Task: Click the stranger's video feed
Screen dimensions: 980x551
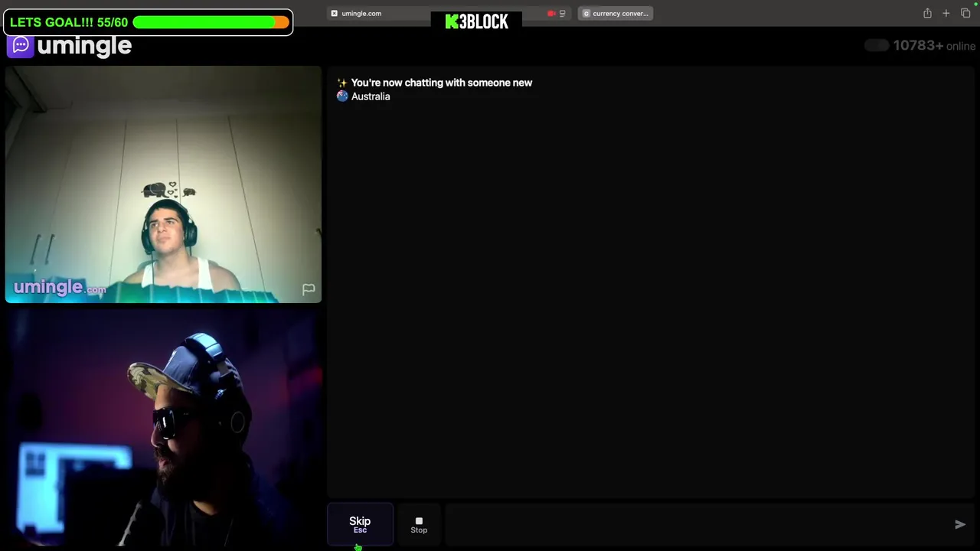Action: pyautogui.click(x=163, y=184)
